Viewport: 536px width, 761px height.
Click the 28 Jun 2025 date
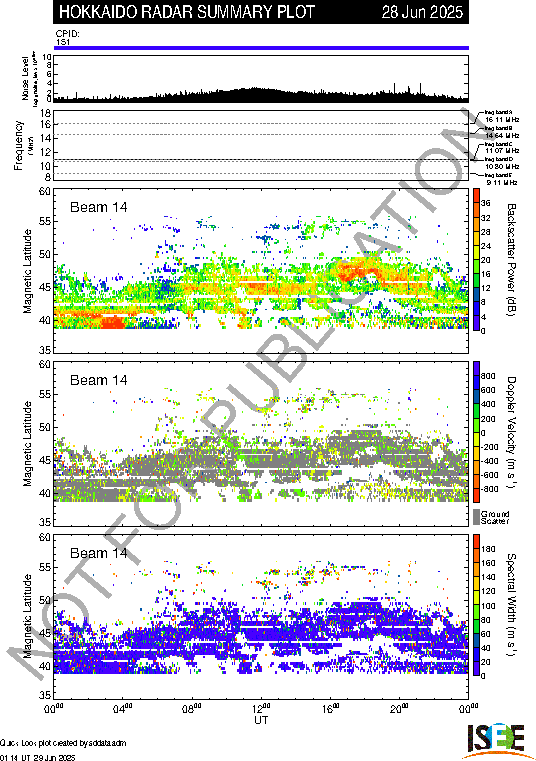[422, 12]
